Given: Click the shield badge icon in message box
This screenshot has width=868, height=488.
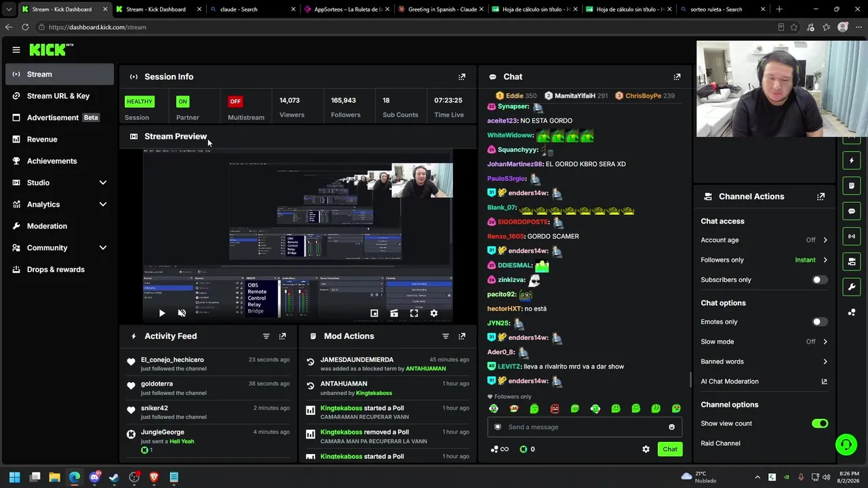Looking at the screenshot, I should coord(498,427).
